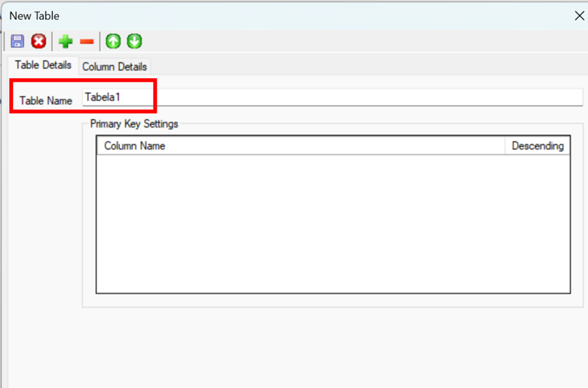Close the New Table dialog window
The width and height of the screenshot is (588, 388).
click(579, 16)
